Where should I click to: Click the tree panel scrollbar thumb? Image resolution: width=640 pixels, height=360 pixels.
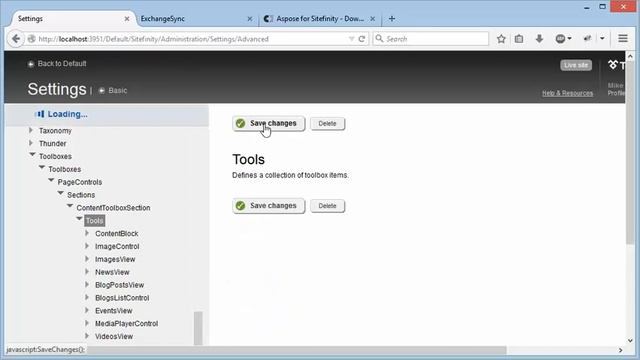198,328
